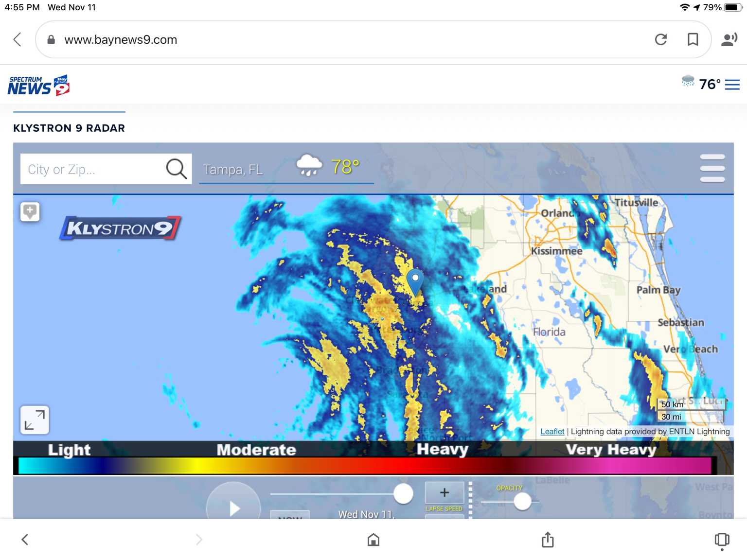Bookmark this page with the bookmark icon
Screen dimensions: 747x560
[x=693, y=39]
